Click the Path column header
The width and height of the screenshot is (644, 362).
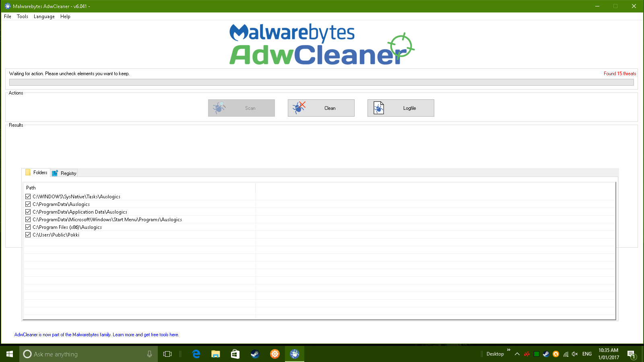[139, 188]
